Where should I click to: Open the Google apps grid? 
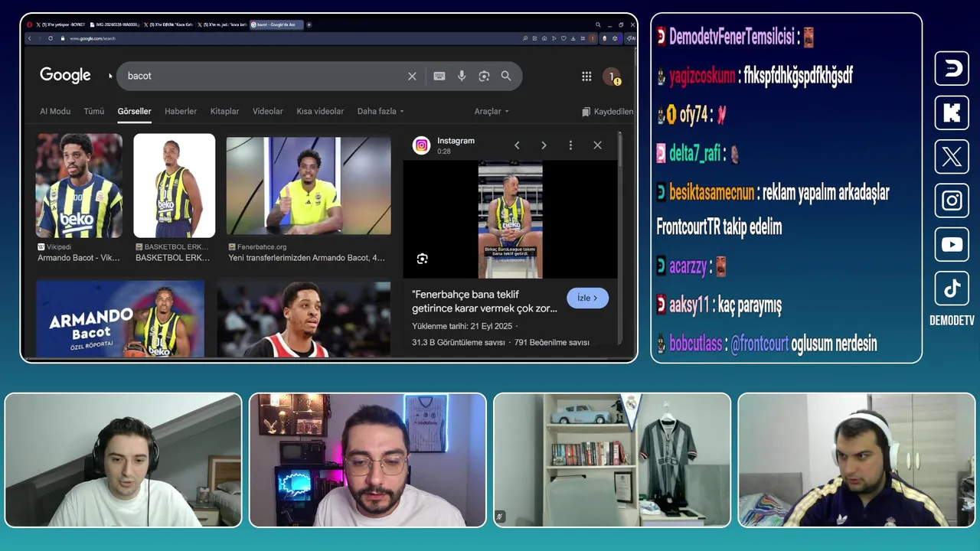pyautogui.click(x=586, y=76)
